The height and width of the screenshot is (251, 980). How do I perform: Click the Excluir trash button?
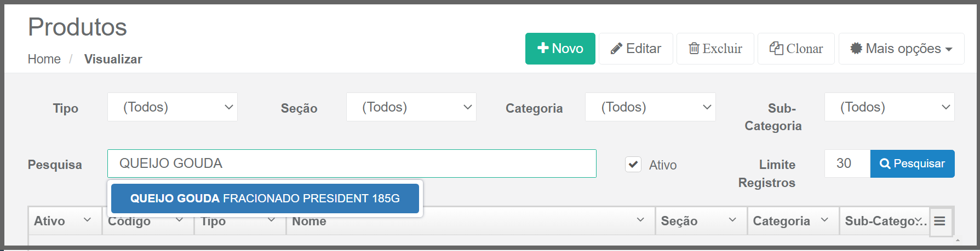715,49
